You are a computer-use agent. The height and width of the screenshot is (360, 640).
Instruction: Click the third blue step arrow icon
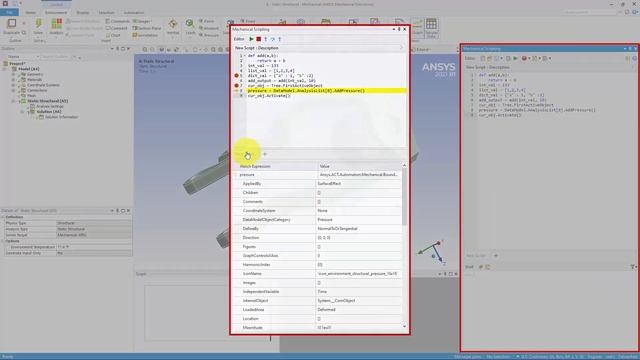click(280, 39)
